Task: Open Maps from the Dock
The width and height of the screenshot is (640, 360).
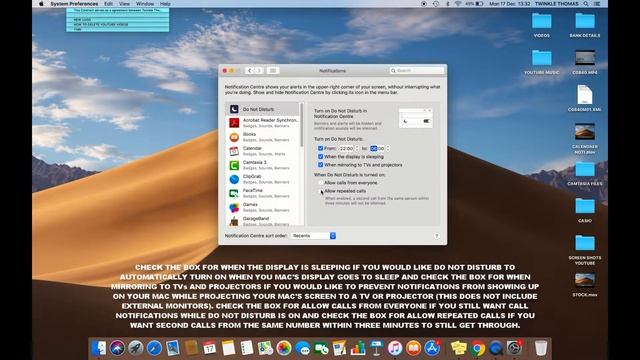Action: pos(265,348)
